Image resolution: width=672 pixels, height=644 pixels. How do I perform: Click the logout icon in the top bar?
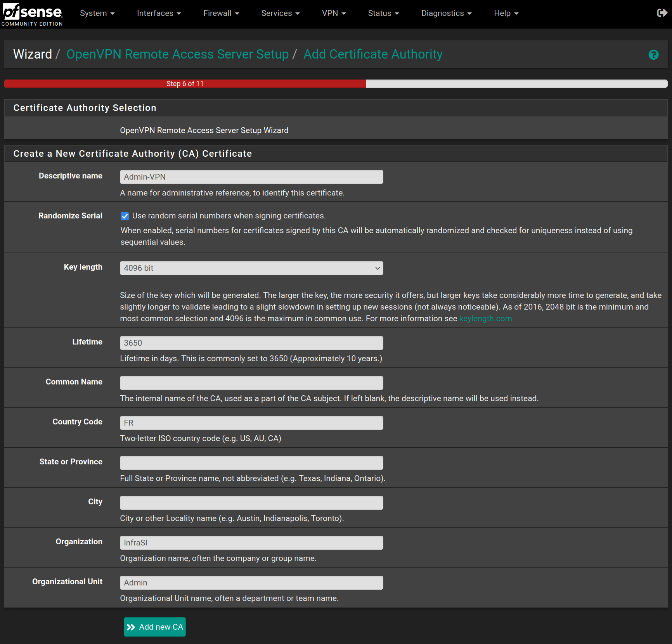pos(662,13)
